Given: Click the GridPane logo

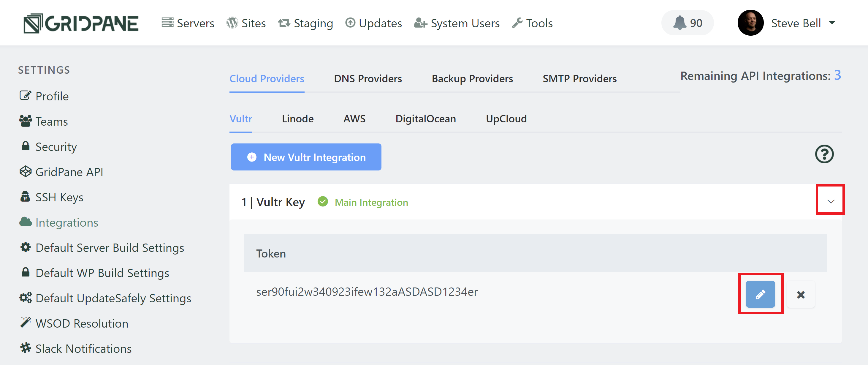Looking at the screenshot, I should [81, 23].
